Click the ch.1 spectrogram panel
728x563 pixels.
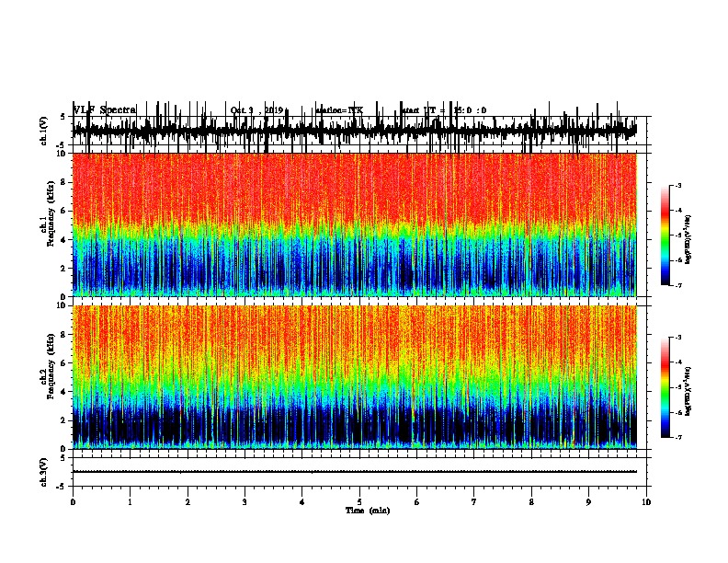pyautogui.click(x=354, y=224)
